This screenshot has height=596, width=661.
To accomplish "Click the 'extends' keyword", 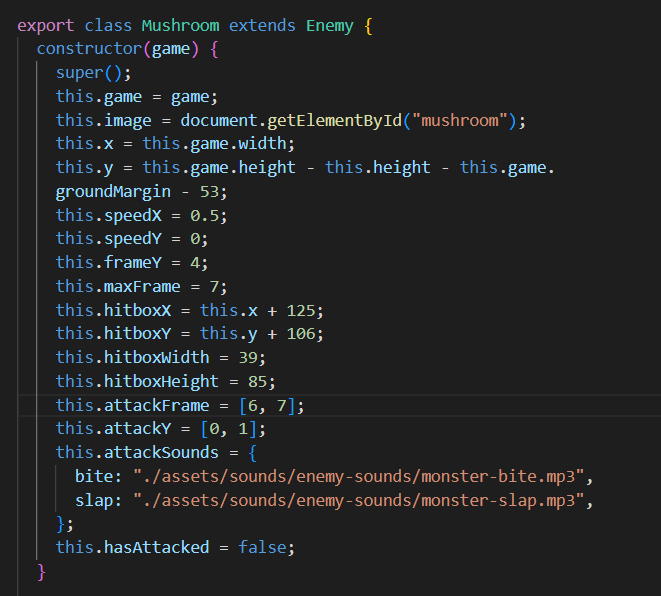I will click(x=262, y=26).
